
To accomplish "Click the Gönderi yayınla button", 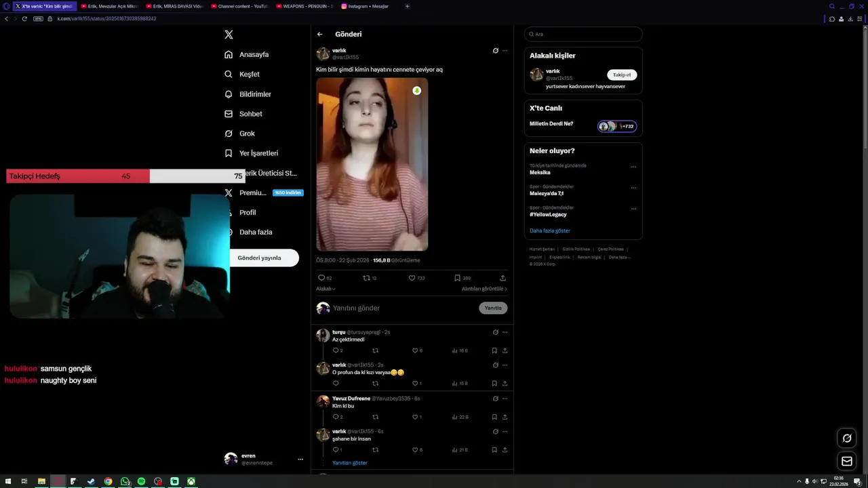I will point(264,258).
